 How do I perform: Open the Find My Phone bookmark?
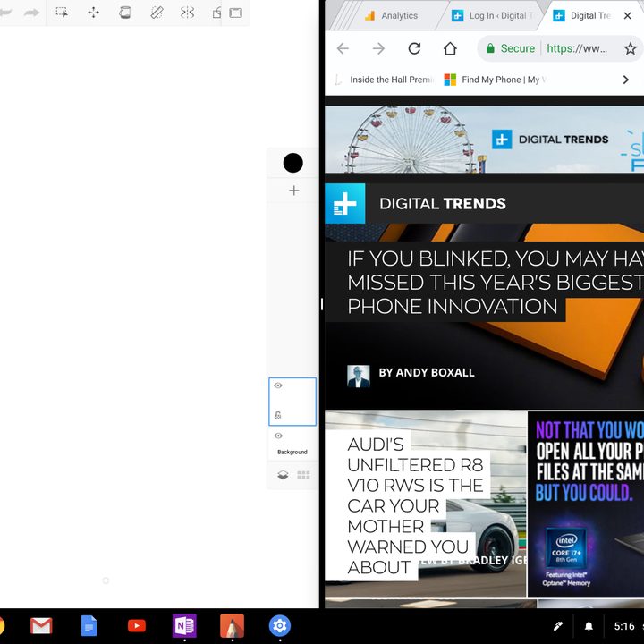496,80
